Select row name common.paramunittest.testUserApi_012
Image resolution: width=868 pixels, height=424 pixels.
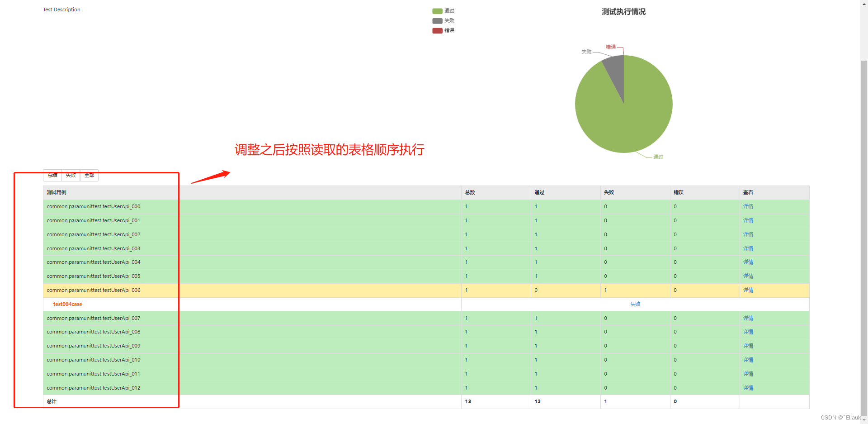(94, 388)
